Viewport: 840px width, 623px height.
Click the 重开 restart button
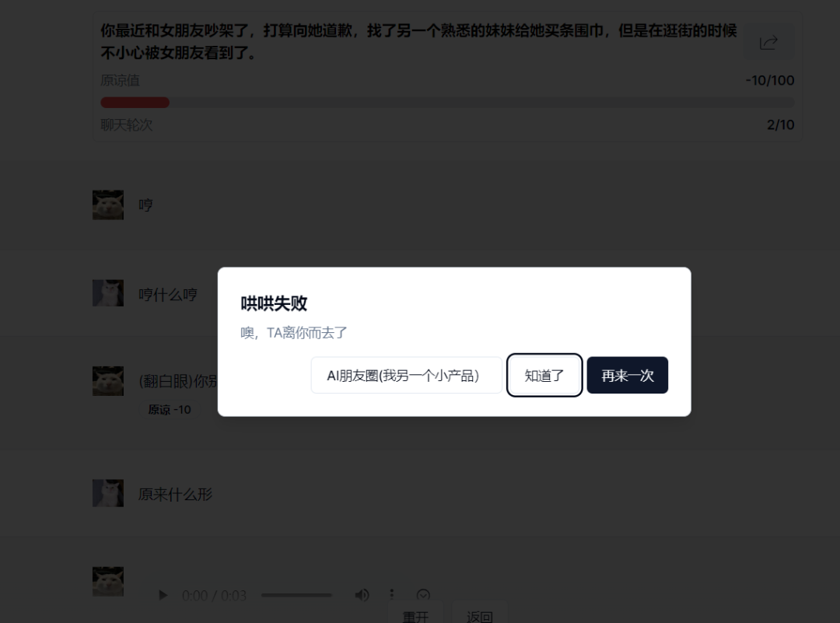[415, 616]
